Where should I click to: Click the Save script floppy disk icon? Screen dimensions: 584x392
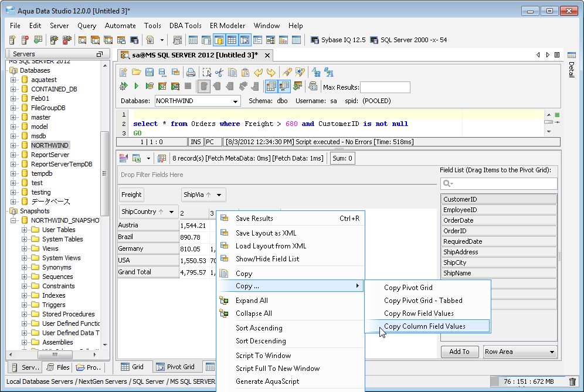point(149,73)
